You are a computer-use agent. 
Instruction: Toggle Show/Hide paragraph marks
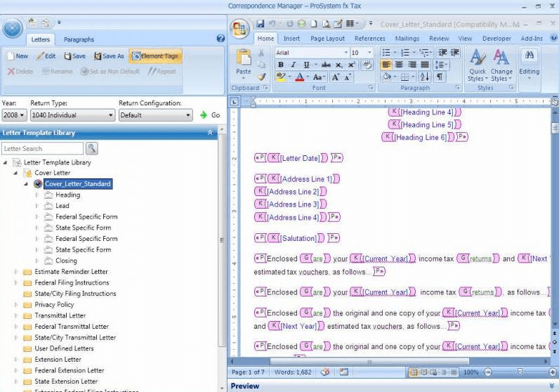(x=440, y=77)
